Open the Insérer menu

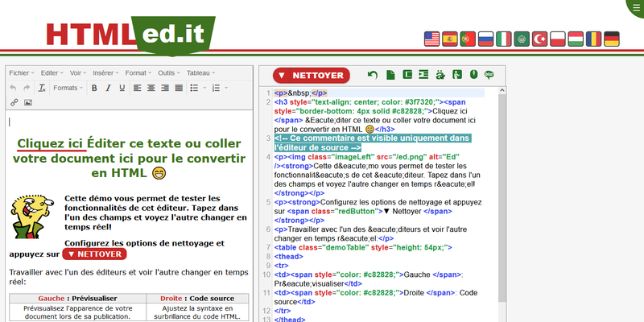tap(105, 72)
